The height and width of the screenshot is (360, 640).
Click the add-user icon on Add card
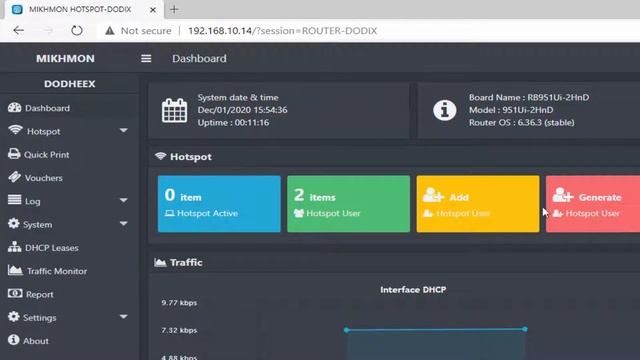pos(433,195)
